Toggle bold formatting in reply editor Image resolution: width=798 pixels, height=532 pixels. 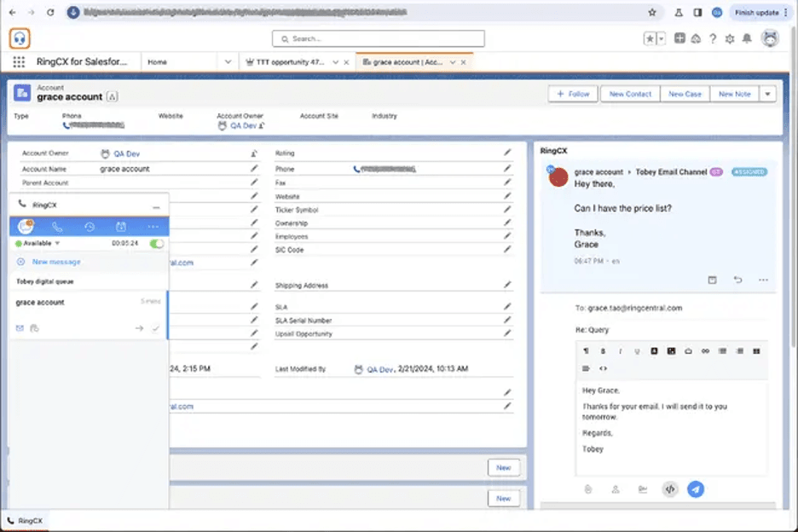pyautogui.click(x=603, y=351)
